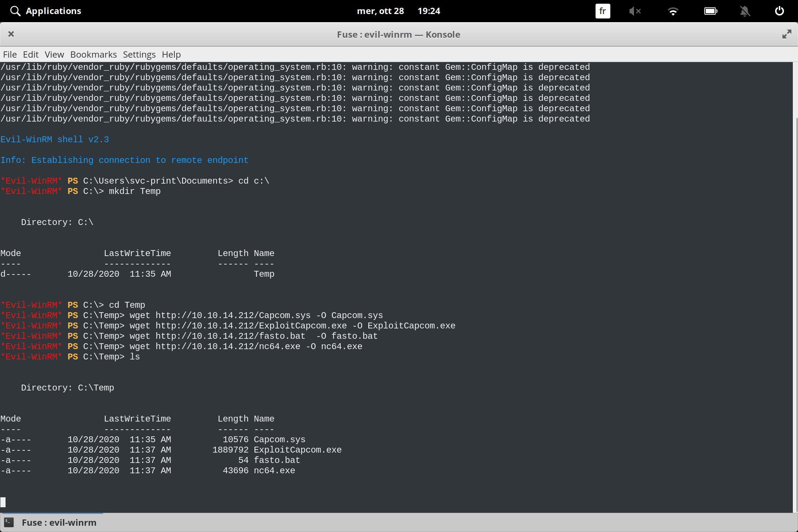The height and width of the screenshot is (532, 798).
Task: Open the Applications search magnifier icon
Action: click(15, 11)
